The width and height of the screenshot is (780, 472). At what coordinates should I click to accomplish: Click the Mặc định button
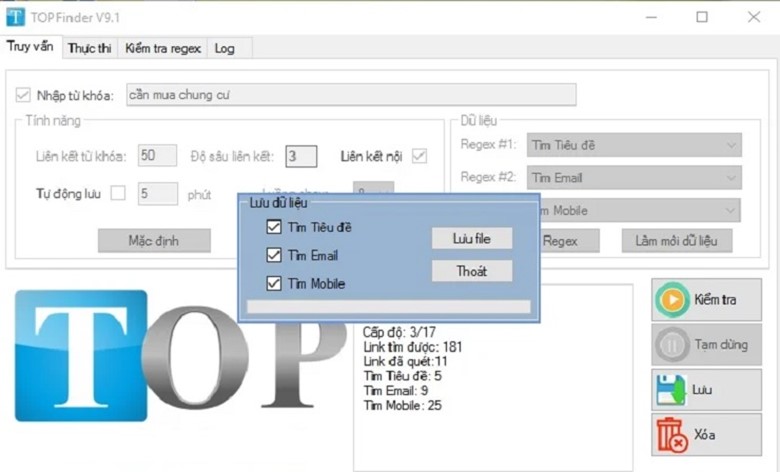pos(154,241)
